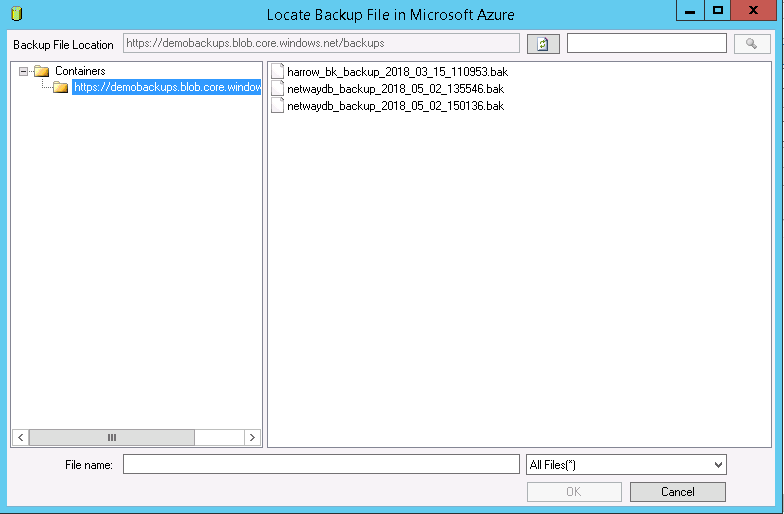
Task: Click the demobackups container folder icon
Action: [x=61, y=87]
